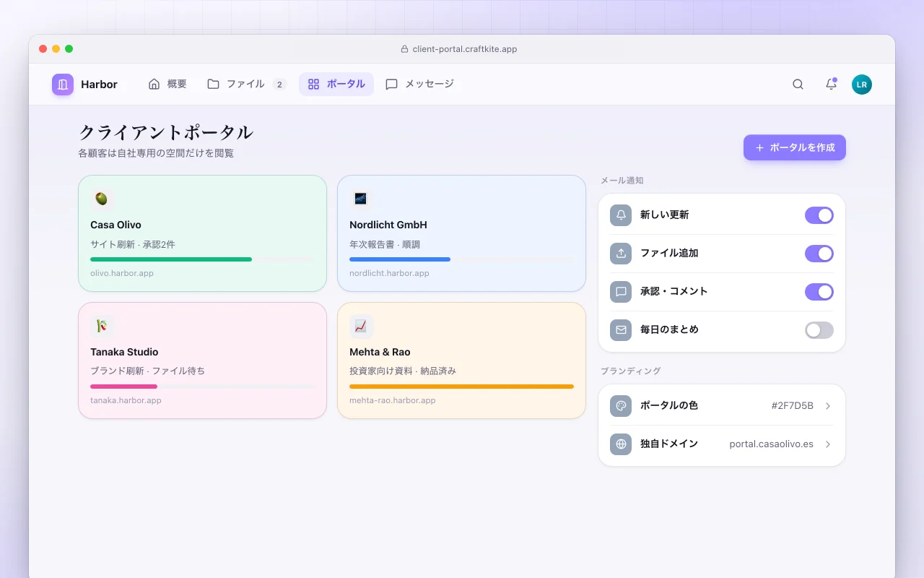
Task: Enable the 毎日のまとめ digest switch
Action: point(819,330)
